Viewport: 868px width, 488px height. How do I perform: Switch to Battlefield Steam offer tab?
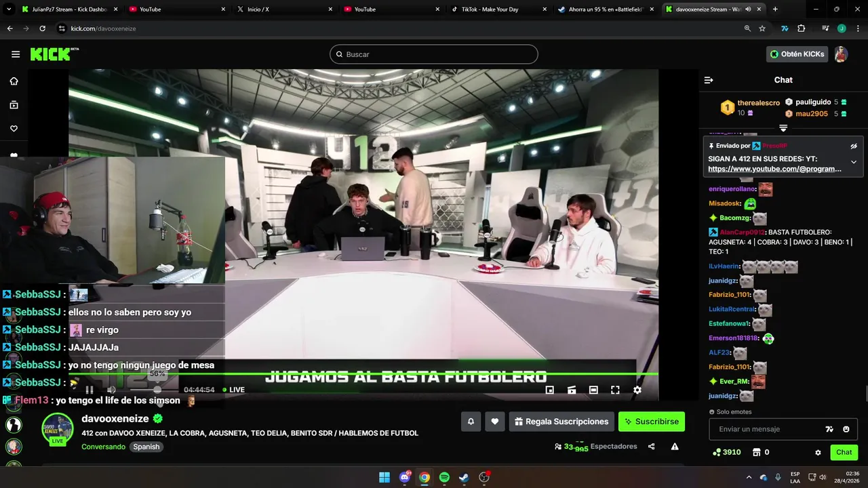point(605,9)
